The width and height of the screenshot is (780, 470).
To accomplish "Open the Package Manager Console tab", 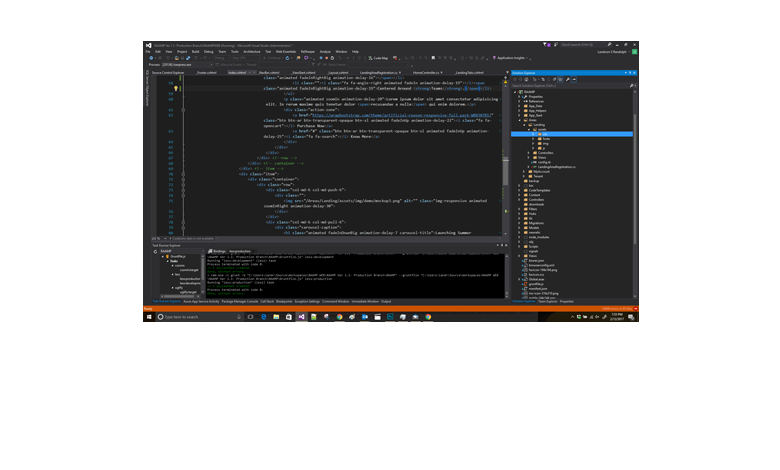I will [239, 300].
